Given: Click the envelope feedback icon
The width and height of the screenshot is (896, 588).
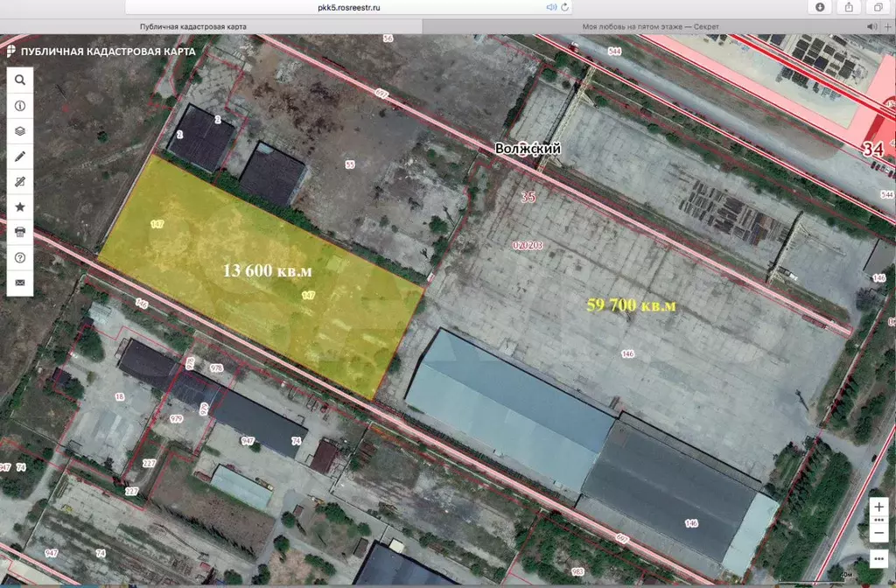Looking at the screenshot, I should coord(20,283).
